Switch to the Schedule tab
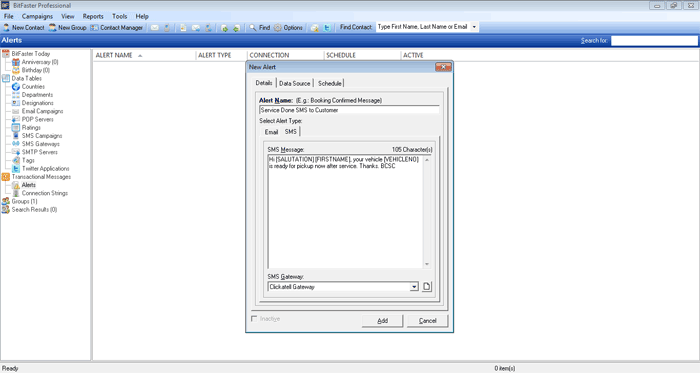 329,83
